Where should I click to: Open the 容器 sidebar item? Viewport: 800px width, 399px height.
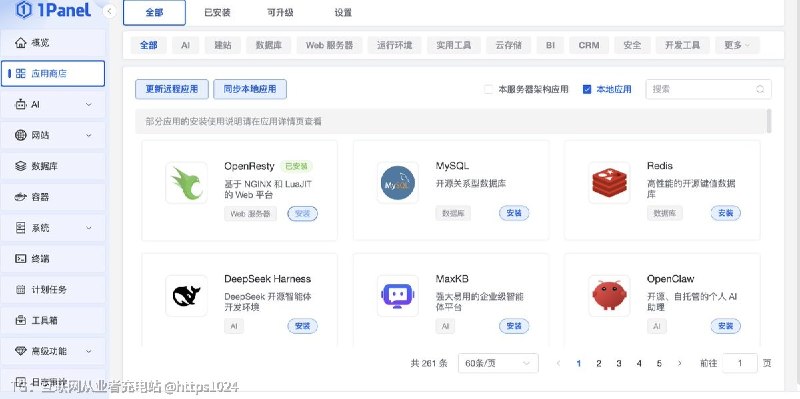pos(53,197)
